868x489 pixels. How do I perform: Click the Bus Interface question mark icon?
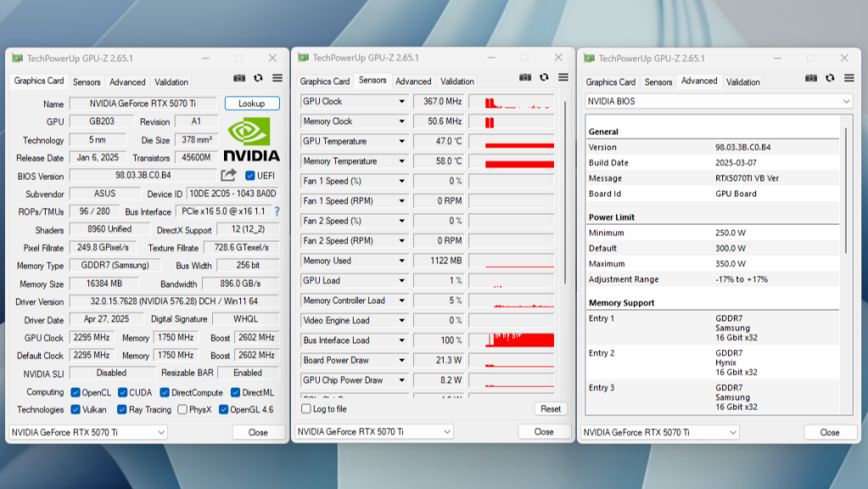tap(277, 211)
